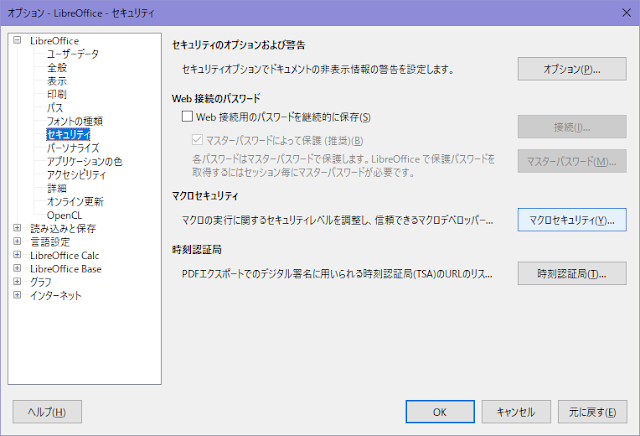Select パーソナライズ in the tree

coord(73,148)
